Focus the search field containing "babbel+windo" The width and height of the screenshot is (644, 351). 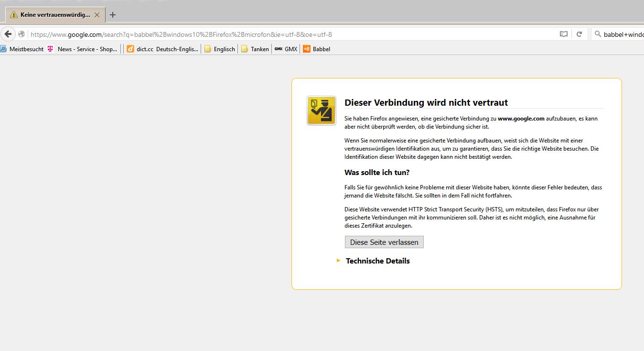click(x=619, y=34)
